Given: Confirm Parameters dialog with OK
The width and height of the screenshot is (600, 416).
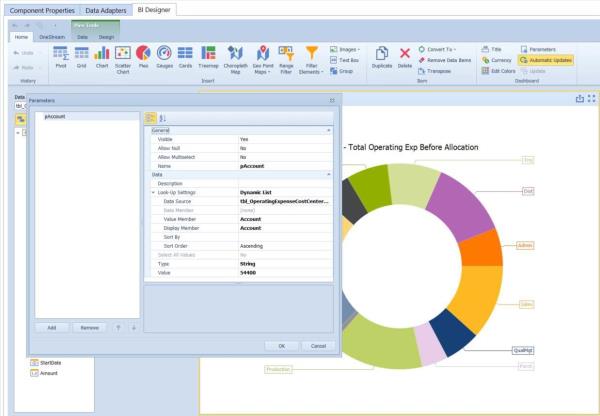Looking at the screenshot, I should pos(281,346).
